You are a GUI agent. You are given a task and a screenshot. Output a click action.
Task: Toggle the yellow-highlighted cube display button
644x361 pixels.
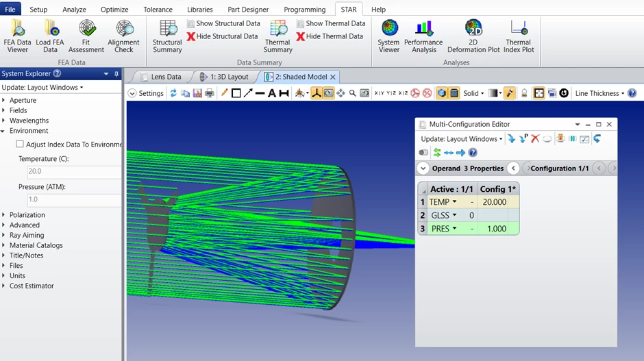441,93
